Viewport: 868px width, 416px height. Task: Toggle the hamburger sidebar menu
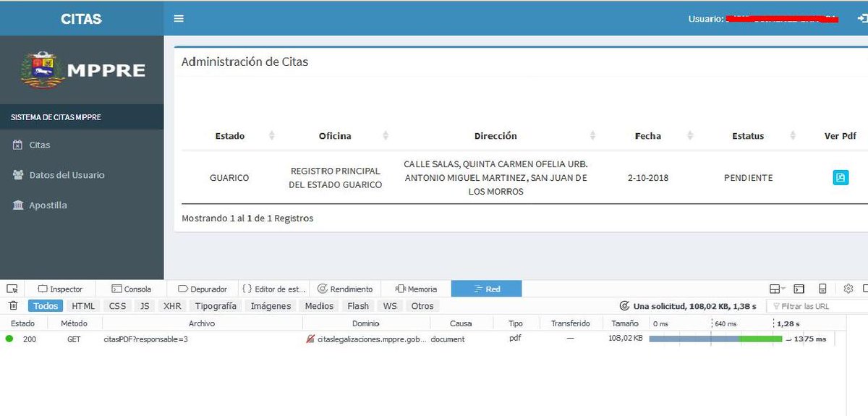click(x=179, y=19)
